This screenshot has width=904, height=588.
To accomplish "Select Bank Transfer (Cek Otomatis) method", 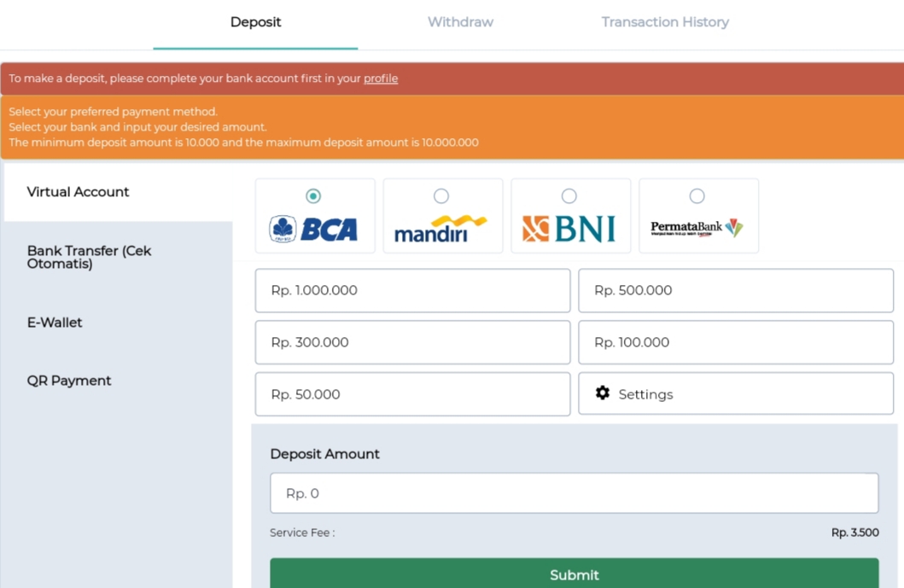I will 118,257.
